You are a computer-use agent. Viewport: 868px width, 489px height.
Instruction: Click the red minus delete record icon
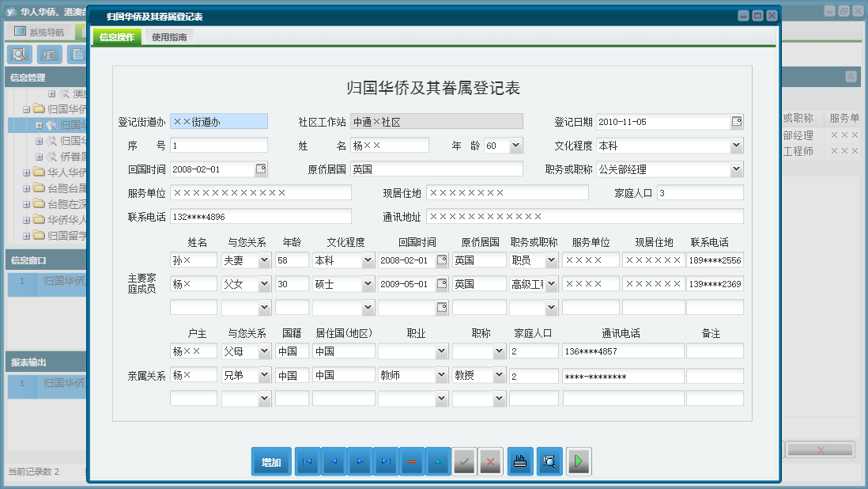click(412, 462)
